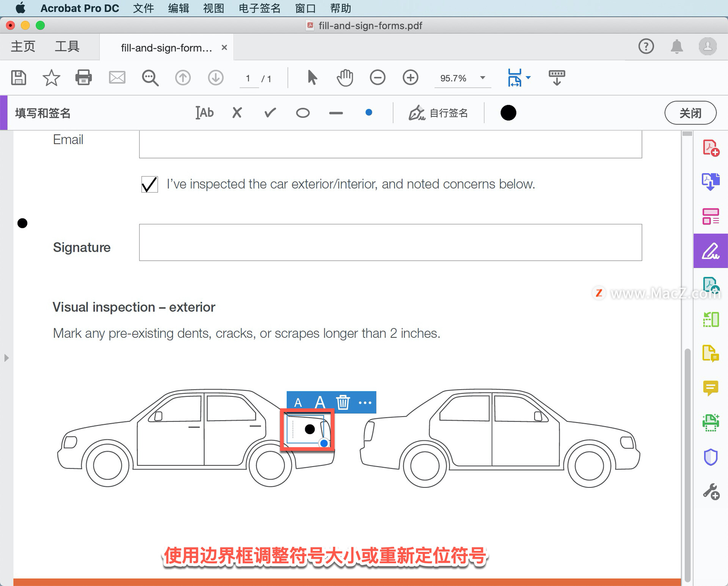Click 自行签名 sign yourself button
The width and height of the screenshot is (728, 586).
[438, 113]
